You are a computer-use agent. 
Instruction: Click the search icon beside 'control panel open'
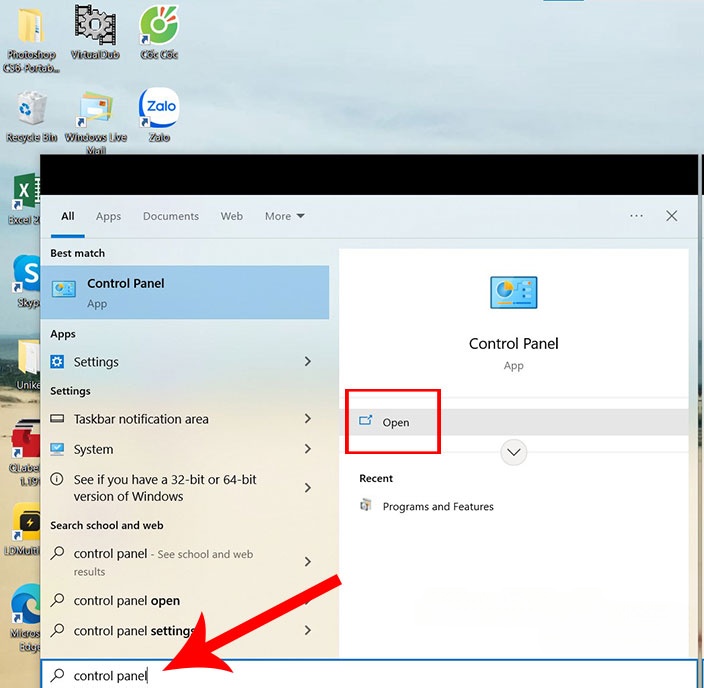click(x=57, y=600)
